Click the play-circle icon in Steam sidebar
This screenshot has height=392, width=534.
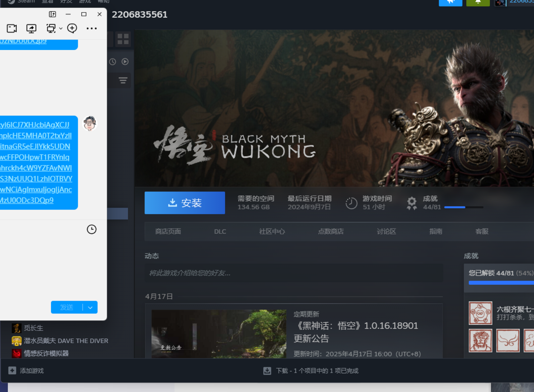tap(125, 62)
